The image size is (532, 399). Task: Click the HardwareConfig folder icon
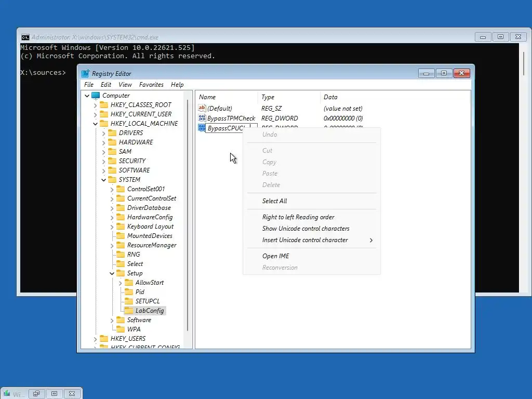[x=121, y=217]
